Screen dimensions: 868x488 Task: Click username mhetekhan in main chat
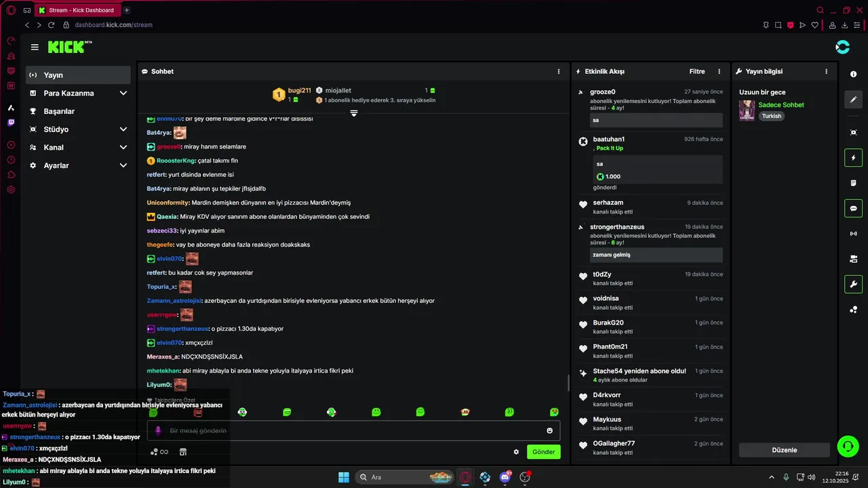[163, 371]
